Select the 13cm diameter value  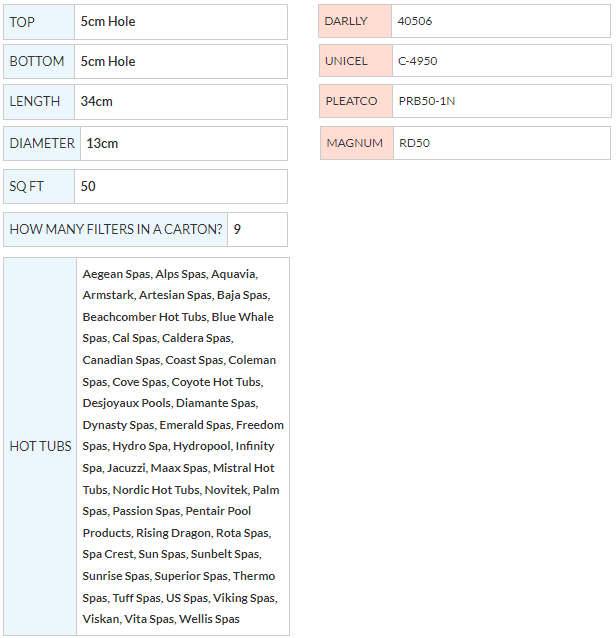(x=102, y=144)
